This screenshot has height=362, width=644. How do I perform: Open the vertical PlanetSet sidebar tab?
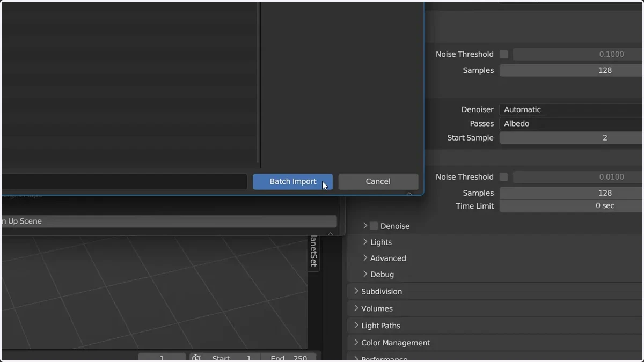[x=314, y=253]
